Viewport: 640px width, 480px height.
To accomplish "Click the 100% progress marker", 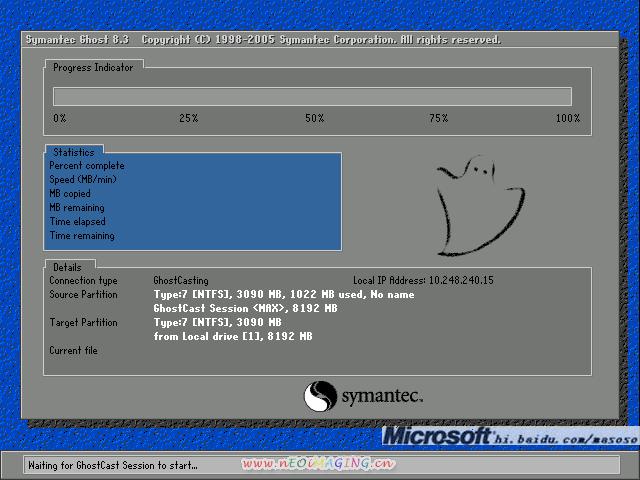I will (x=568, y=118).
